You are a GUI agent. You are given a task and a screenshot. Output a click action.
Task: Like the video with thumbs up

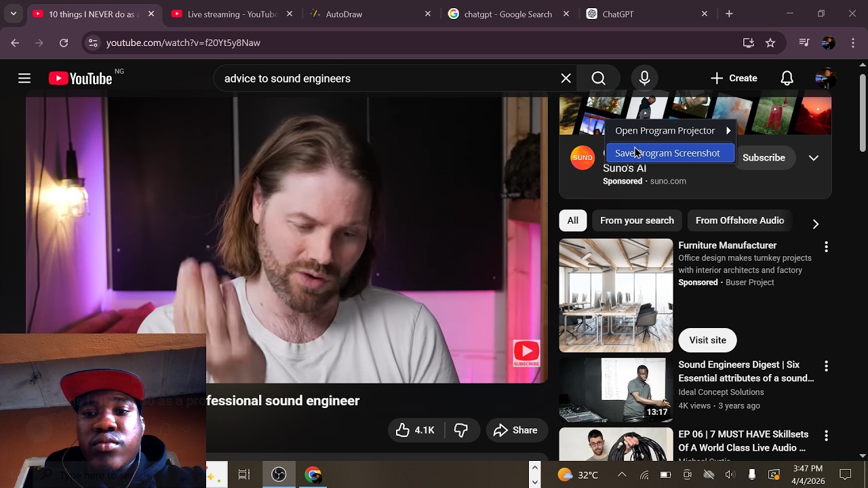[415, 430]
